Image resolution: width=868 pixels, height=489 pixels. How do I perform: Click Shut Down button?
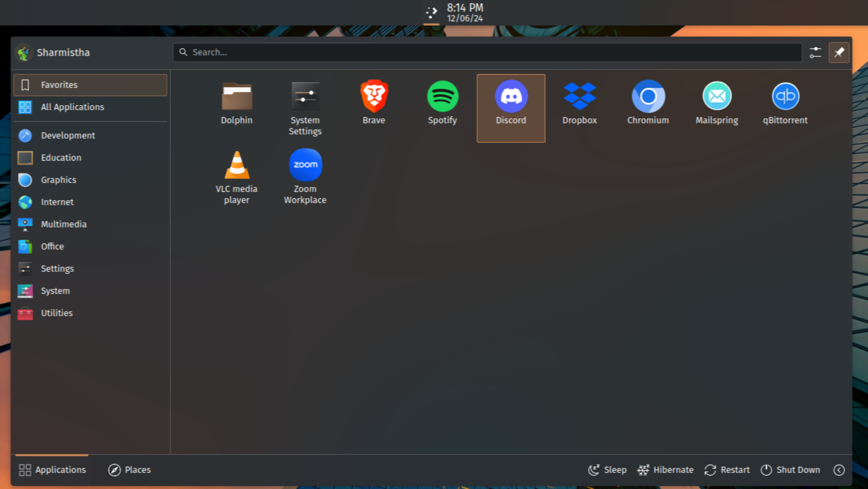pyautogui.click(x=789, y=469)
